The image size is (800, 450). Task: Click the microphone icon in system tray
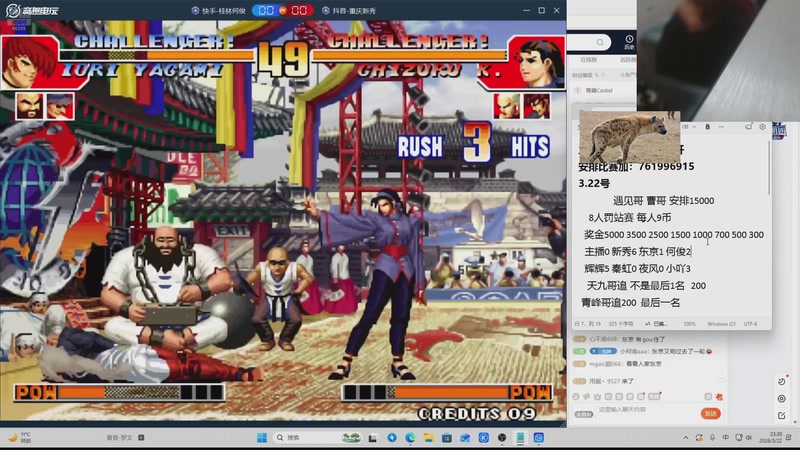(x=712, y=438)
